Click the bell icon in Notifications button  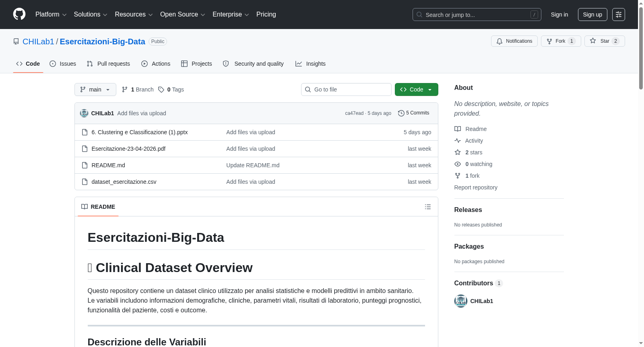pyautogui.click(x=500, y=41)
